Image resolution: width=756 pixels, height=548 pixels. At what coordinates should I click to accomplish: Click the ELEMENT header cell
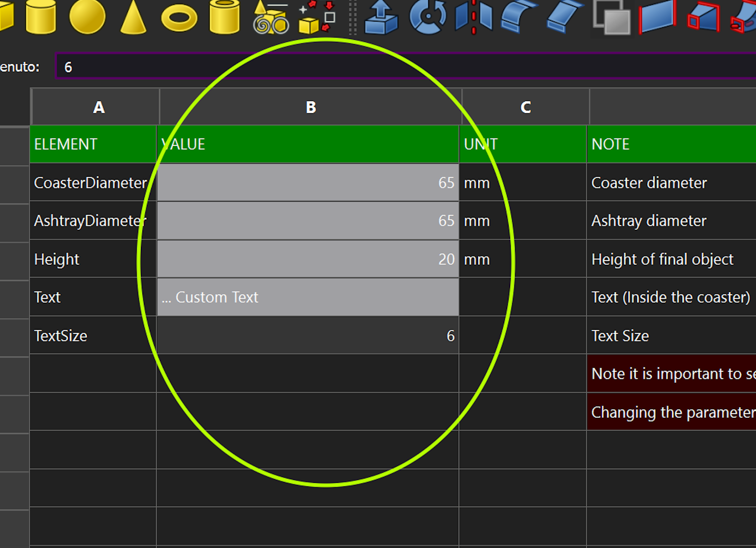pos(93,144)
